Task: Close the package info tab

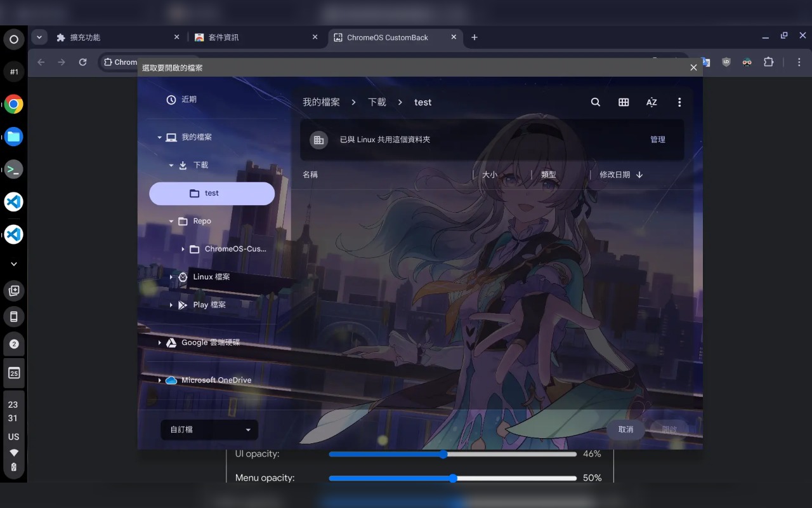Action: [315, 37]
